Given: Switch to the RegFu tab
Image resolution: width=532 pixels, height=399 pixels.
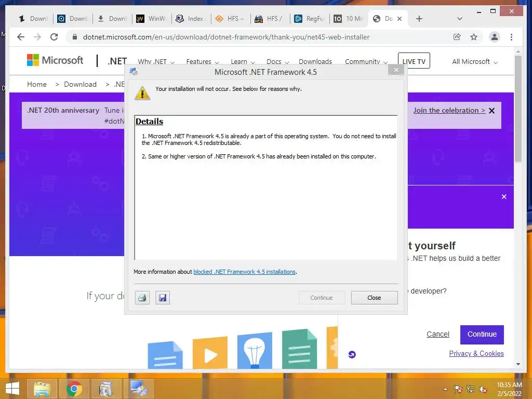Looking at the screenshot, I should point(310,19).
